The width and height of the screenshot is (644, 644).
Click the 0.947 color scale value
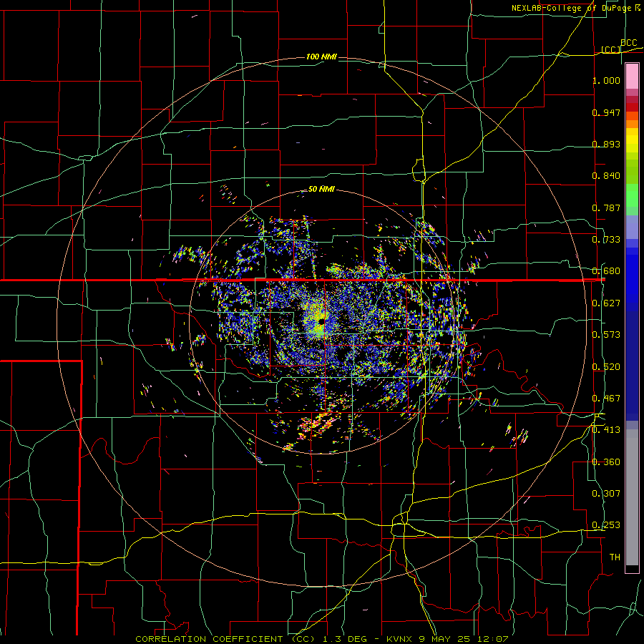(606, 112)
